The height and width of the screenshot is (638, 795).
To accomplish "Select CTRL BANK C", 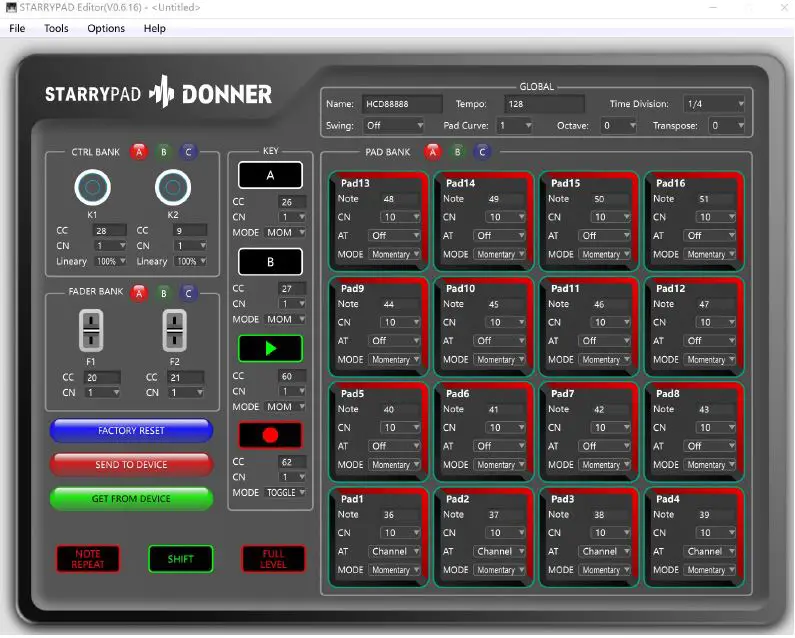I will (x=188, y=152).
